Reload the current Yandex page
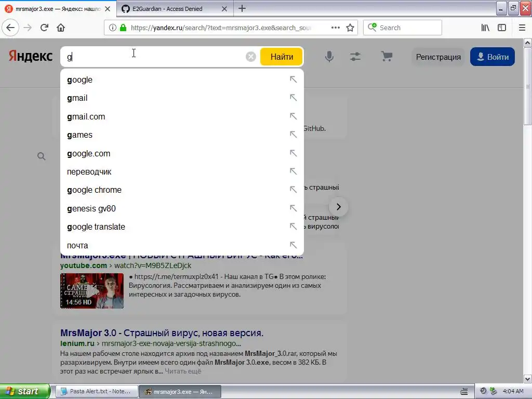The image size is (532, 399). pyautogui.click(x=44, y=28)
